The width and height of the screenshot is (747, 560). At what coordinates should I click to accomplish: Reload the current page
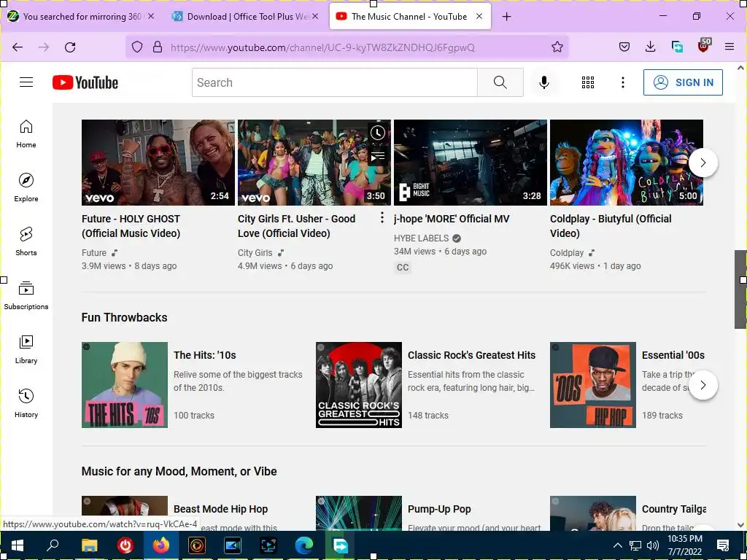coord(70,47)
